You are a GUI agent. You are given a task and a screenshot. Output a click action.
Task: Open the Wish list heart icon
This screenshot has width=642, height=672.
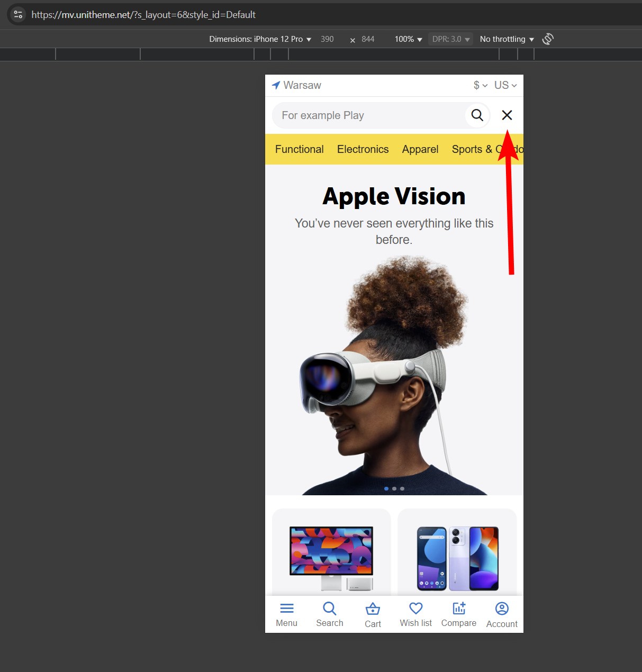click(416, 609)
